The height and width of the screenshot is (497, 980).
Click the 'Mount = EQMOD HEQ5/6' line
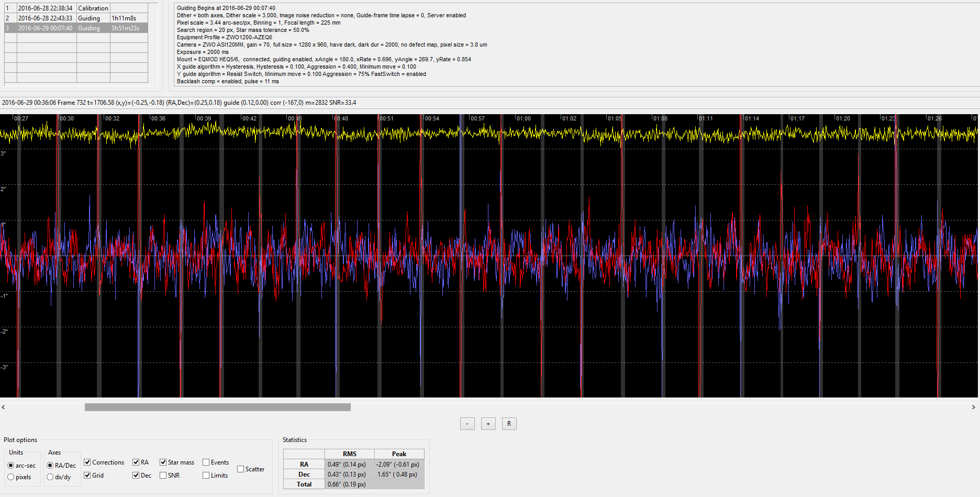[324, 59]
